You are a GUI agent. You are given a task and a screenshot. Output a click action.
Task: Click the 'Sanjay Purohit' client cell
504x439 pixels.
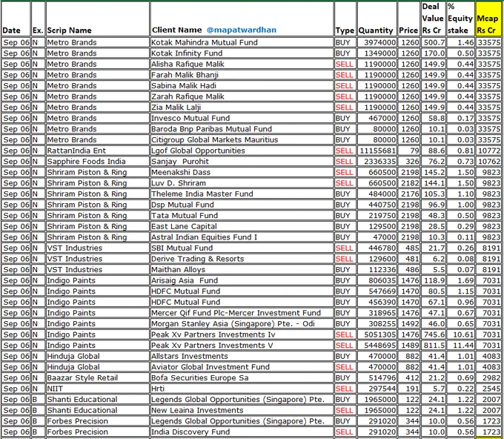[x=242, y=162]
